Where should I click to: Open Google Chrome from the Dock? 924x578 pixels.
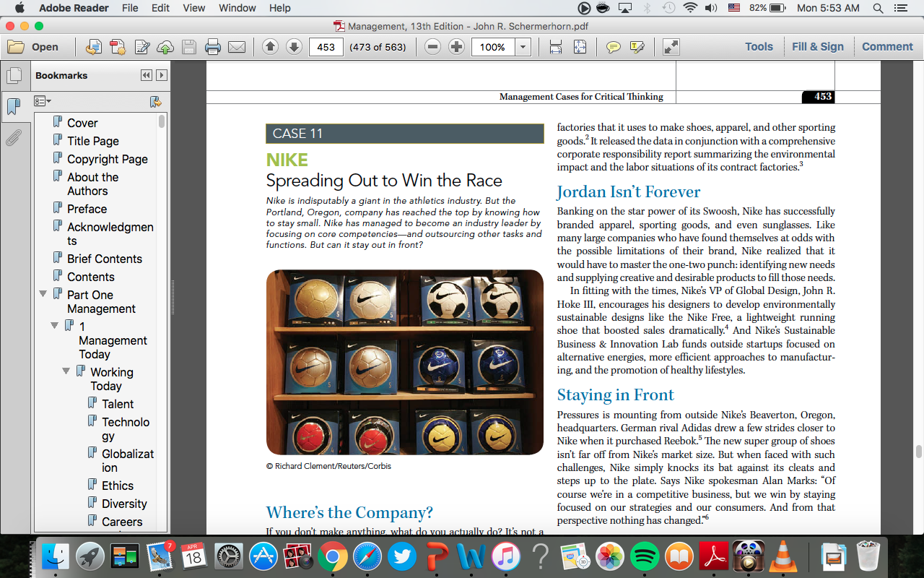pos(331,556)
